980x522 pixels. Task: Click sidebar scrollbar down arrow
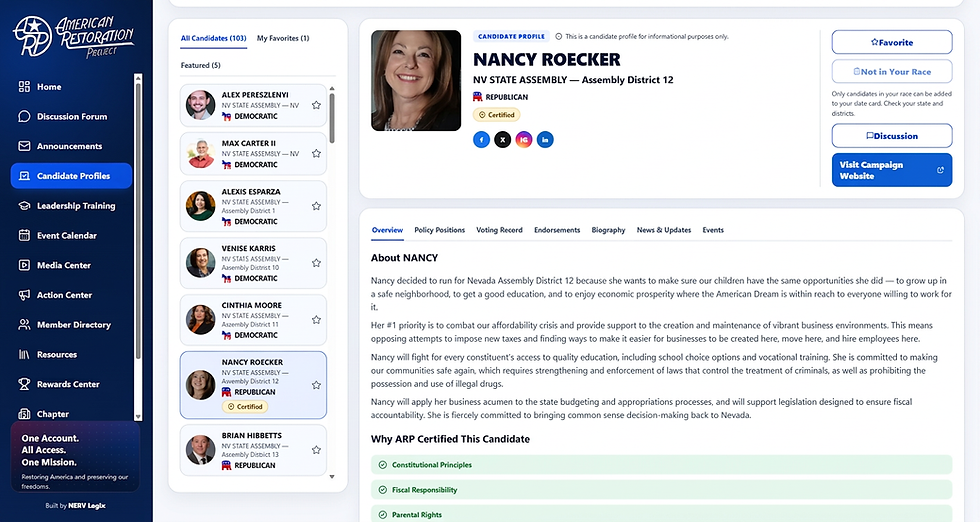(138, 417)
